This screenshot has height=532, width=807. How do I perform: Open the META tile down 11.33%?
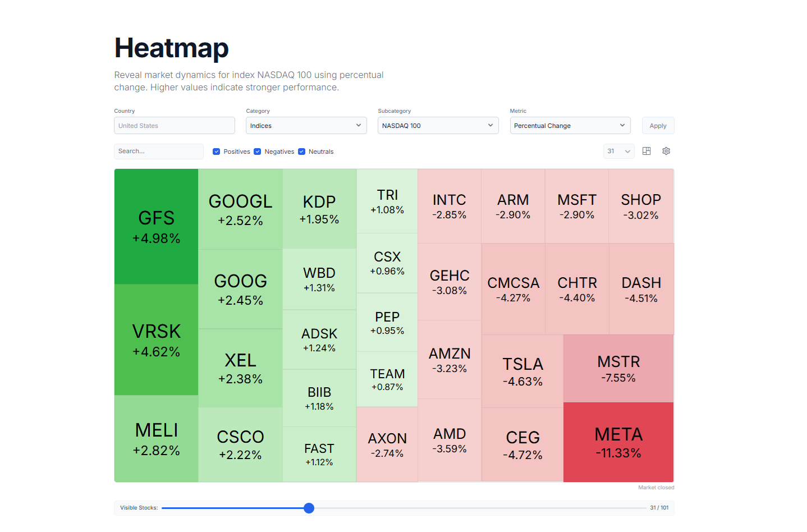click(618, 442)
